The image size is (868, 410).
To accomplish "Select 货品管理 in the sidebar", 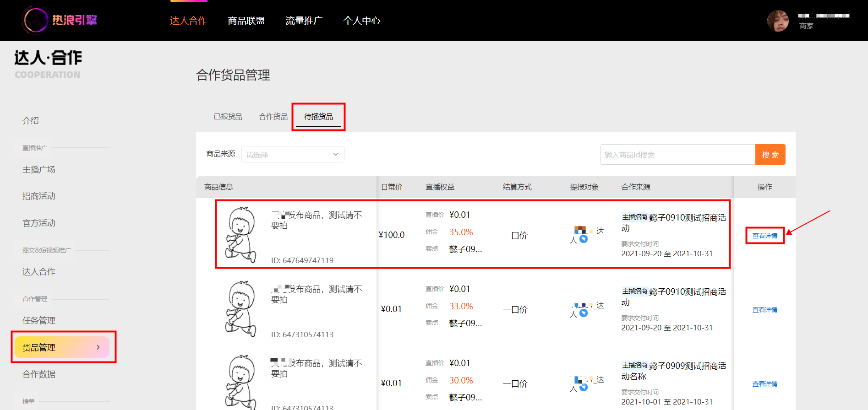I will pyautogui.click(x=62, y=347).
